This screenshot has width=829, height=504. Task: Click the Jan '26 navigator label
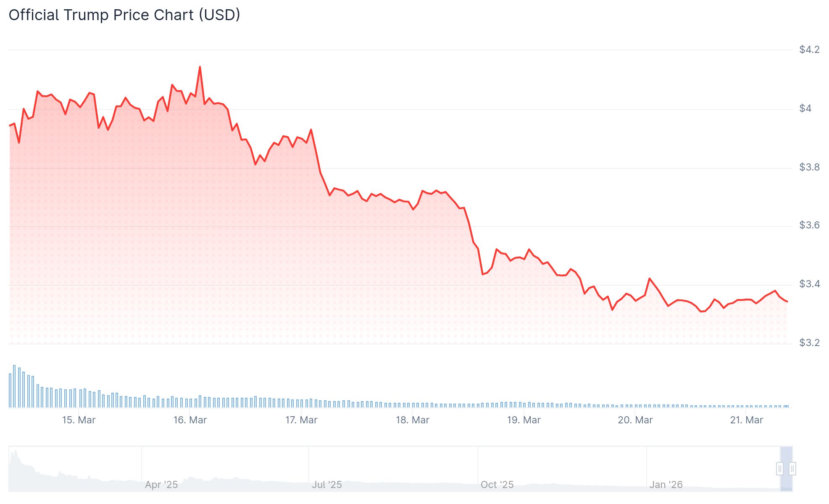point(666,485)
